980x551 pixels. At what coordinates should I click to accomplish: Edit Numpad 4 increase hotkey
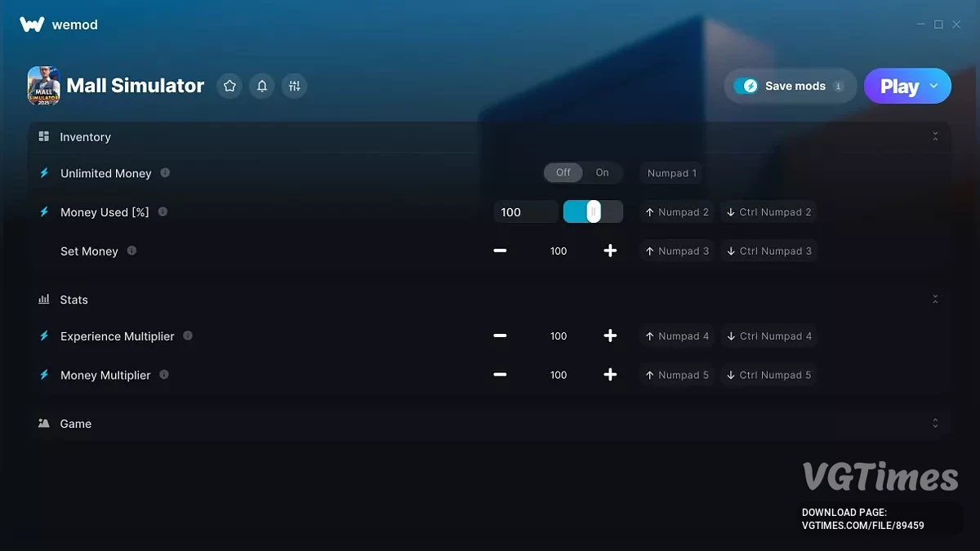677,336
